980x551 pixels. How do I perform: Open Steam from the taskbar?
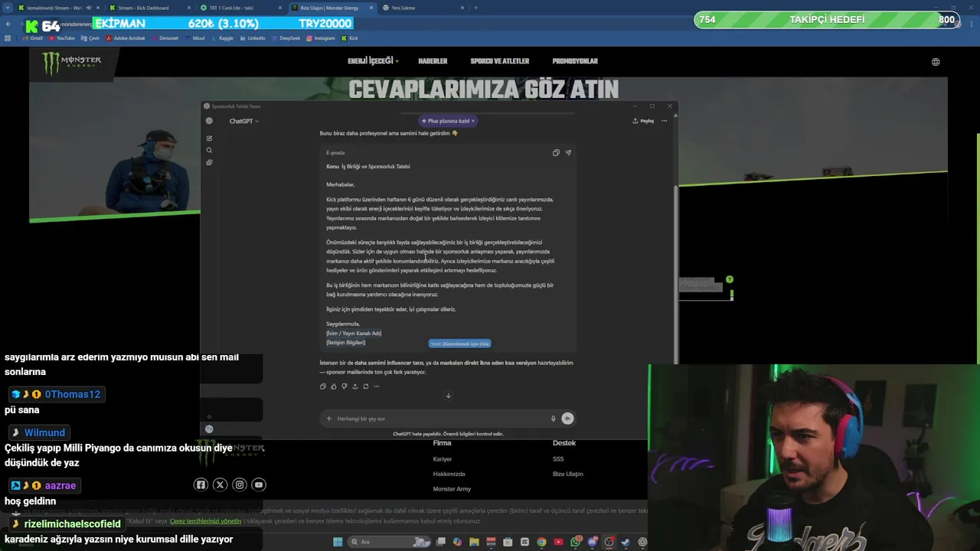pyautogui.click(x=626, y=542)
